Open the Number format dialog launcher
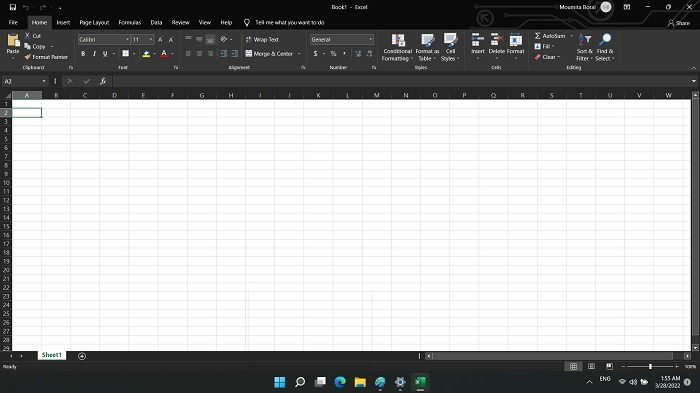This screenshot has height=393, width=700. point(374,68)
